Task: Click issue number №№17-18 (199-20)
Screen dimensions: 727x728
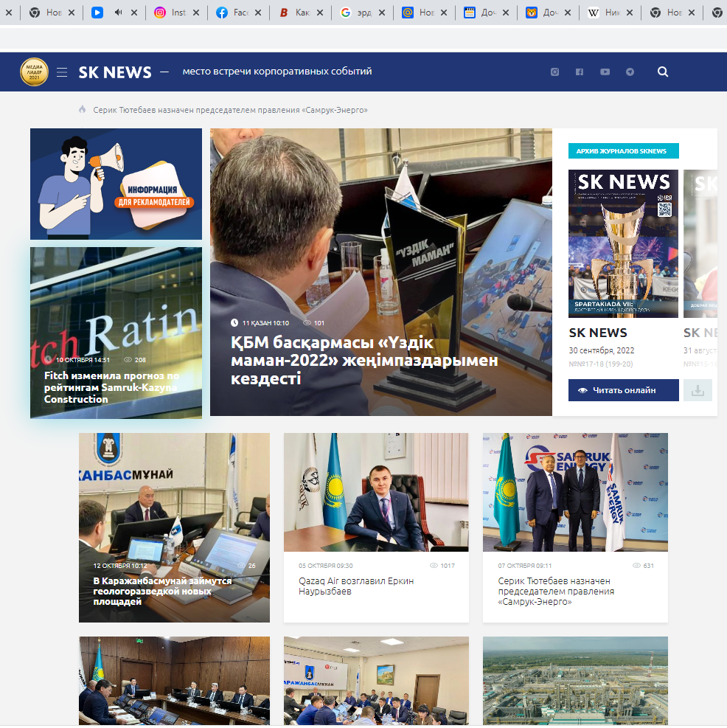Action: point(601,364)
